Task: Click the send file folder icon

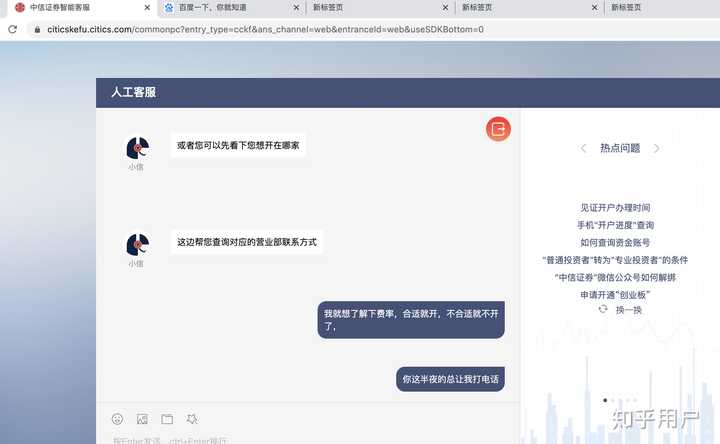Action: (x=167, y=419)
